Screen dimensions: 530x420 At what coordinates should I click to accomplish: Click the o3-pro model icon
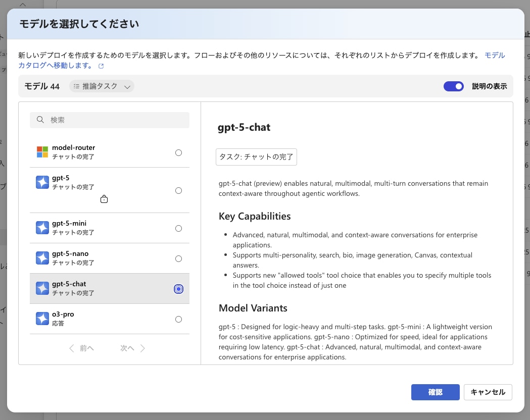(42, 319)
